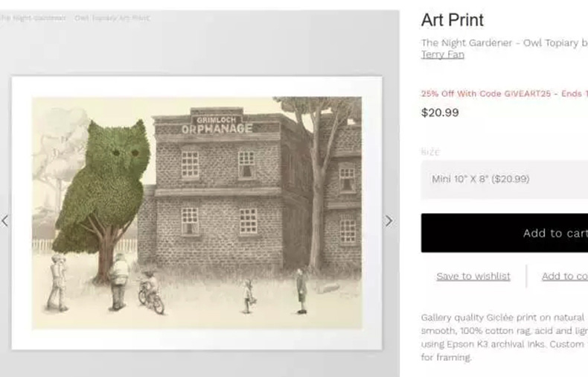Open the Mini 10" X 8" size dropdown

click(505, 180)
